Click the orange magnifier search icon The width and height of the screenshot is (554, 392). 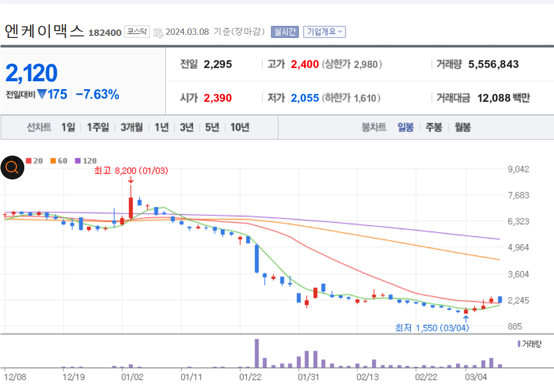(12, 167)
